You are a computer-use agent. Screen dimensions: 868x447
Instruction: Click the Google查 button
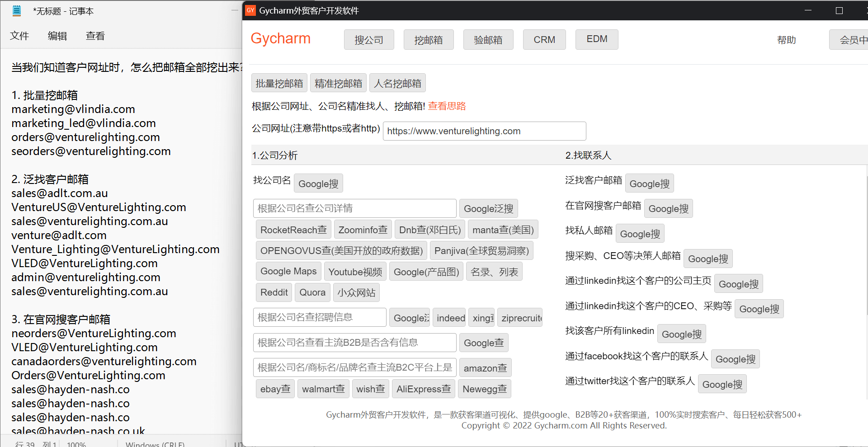[x=484, y=343]
